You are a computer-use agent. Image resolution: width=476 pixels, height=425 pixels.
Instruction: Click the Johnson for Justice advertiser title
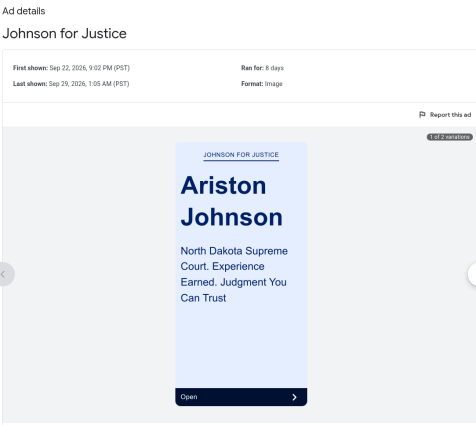(x=64, y=34)
